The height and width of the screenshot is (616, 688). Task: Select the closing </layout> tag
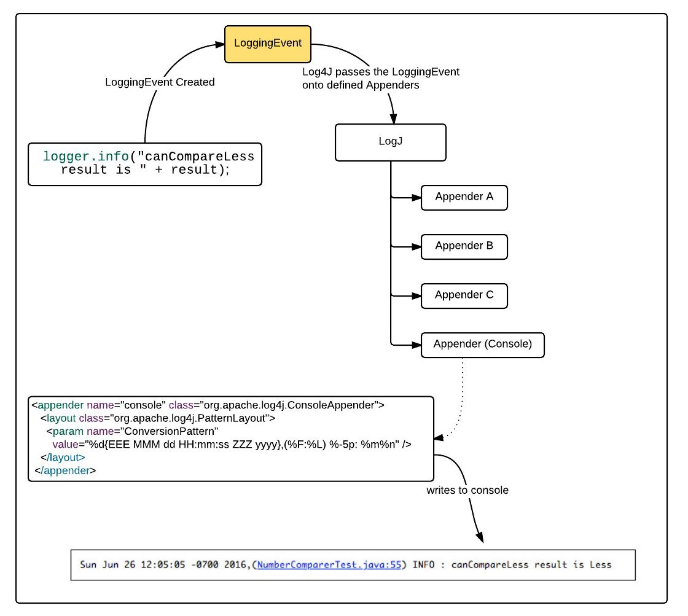(x=63, y=458)
